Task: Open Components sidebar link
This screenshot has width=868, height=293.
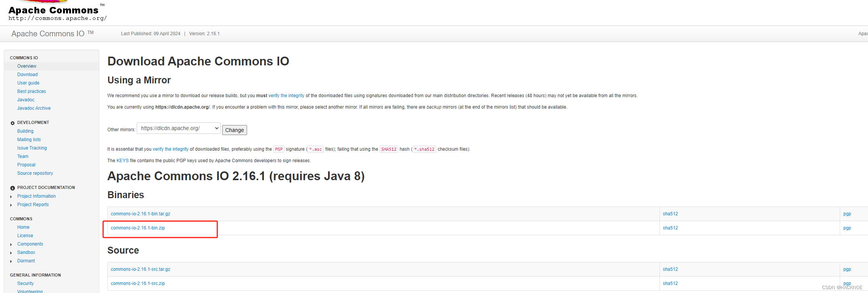Action: [x=30, y=244]
